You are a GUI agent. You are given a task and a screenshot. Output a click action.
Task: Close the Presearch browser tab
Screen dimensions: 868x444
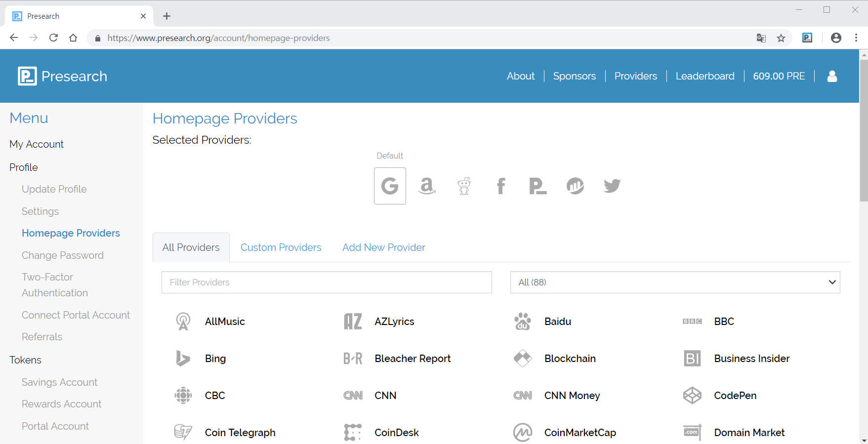tap(143, 16)
